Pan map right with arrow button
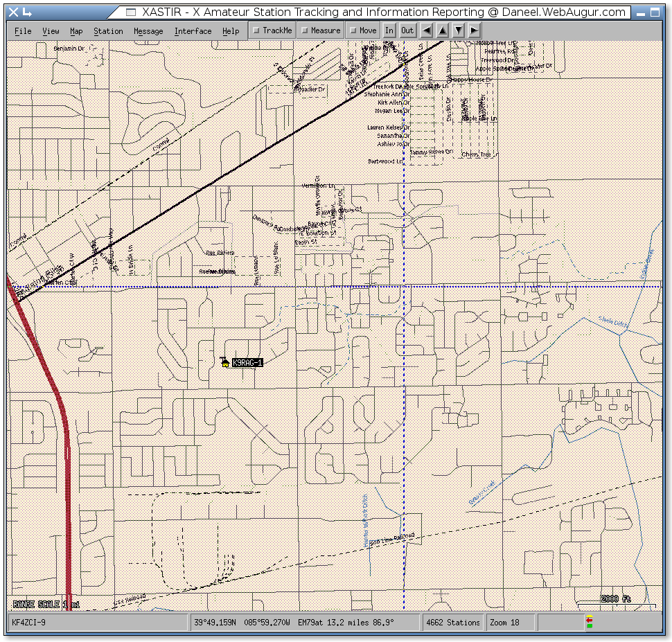The width and height of the screenshot is (672, 642). tap(474, 30)
